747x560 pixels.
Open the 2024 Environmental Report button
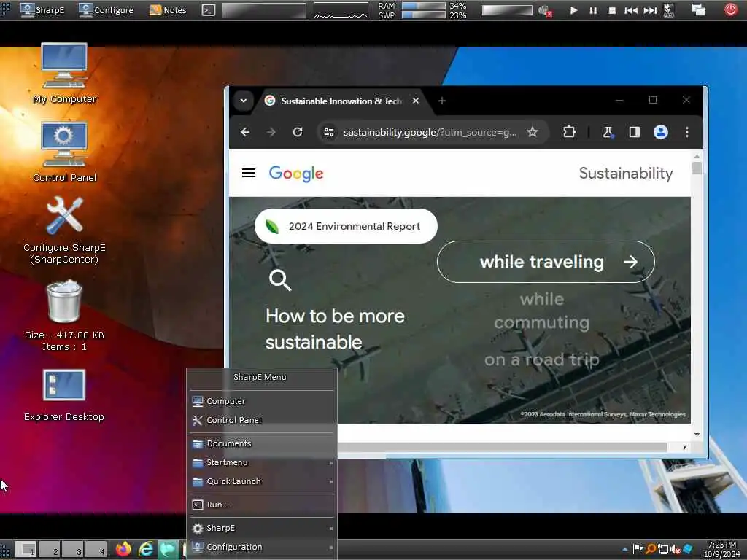(x=346, y=226)
